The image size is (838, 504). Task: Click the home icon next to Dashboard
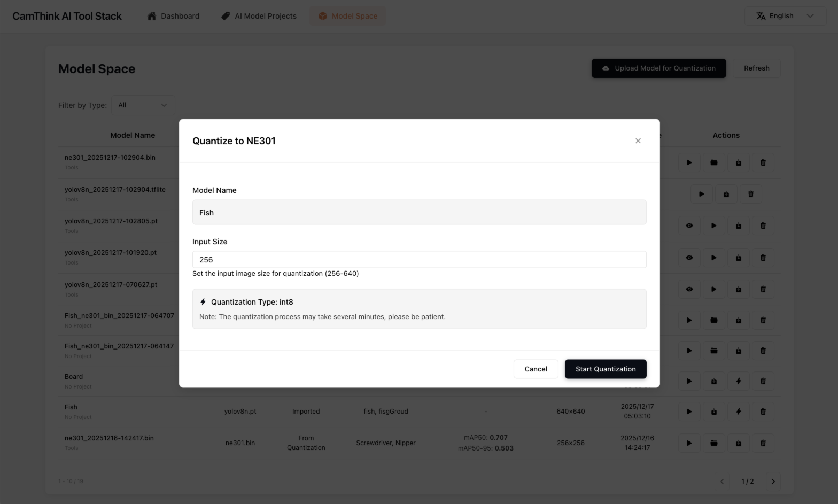(x=151, y=16)
